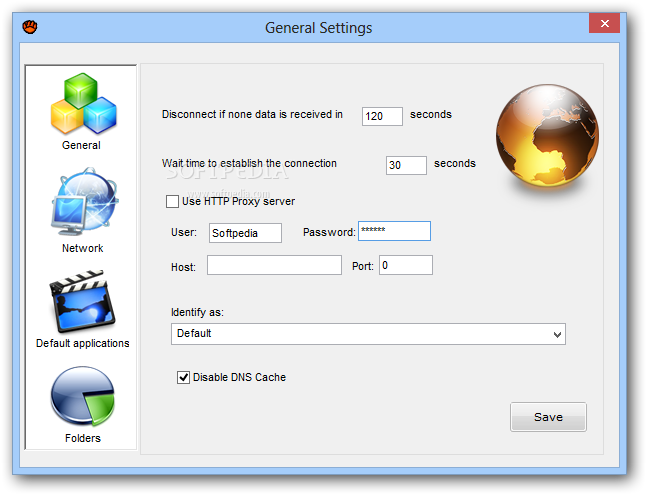Click the empty Host input field
647x495 pixels.
coord(274,265)
